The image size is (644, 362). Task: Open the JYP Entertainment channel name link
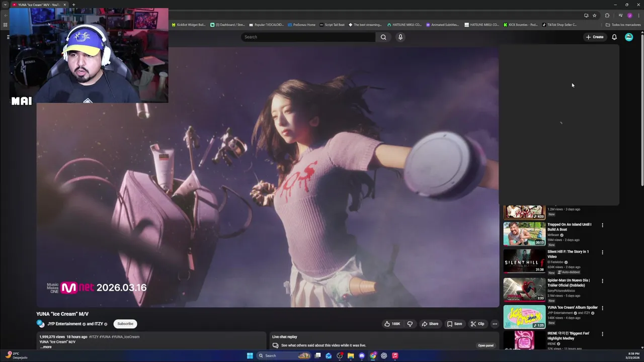64,324
